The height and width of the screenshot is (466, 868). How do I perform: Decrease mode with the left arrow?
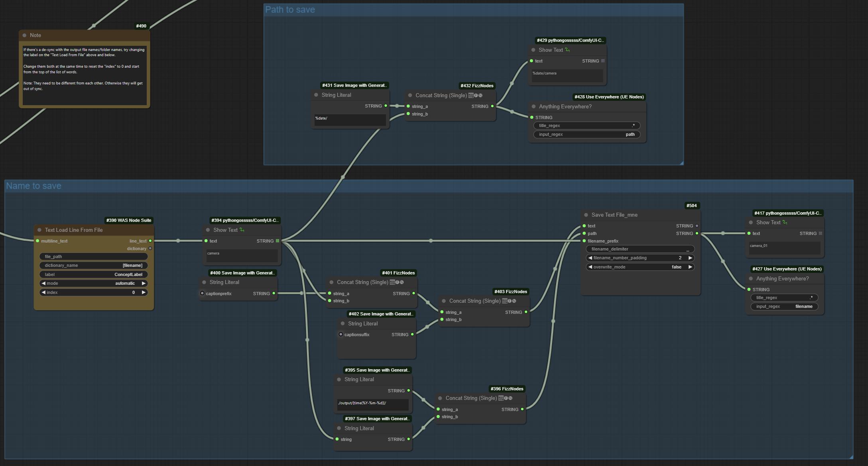(43, 284)
